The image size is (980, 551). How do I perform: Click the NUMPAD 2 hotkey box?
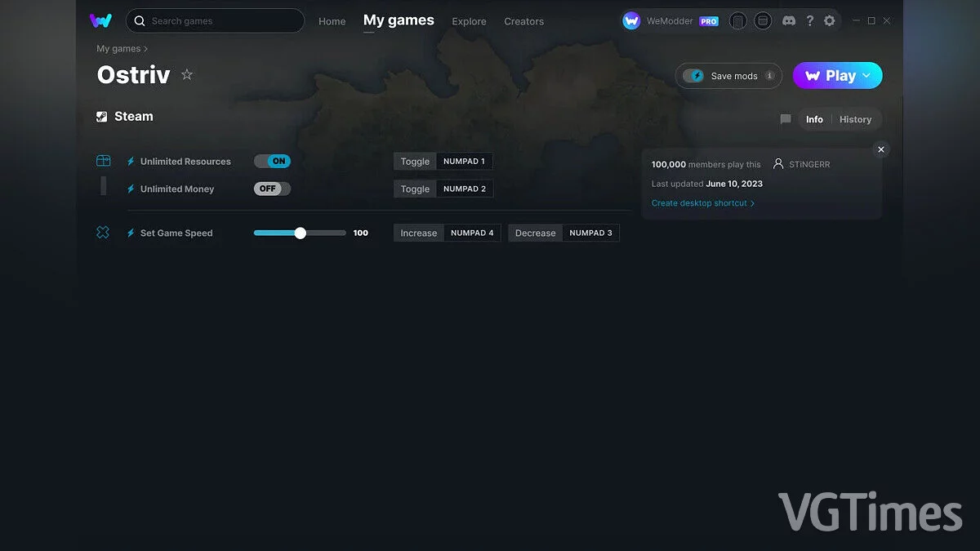click(464, 189)
